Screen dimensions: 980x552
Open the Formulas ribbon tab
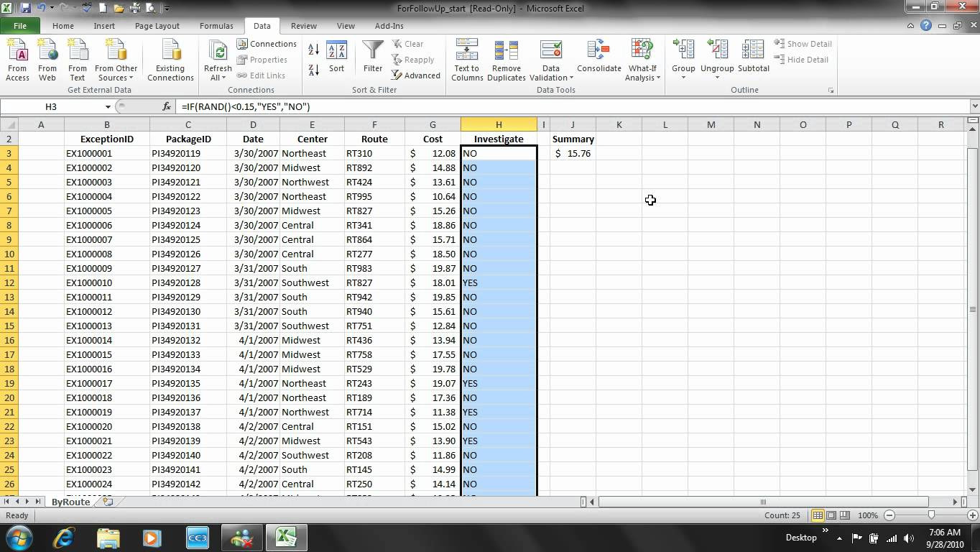pos(216,26)
